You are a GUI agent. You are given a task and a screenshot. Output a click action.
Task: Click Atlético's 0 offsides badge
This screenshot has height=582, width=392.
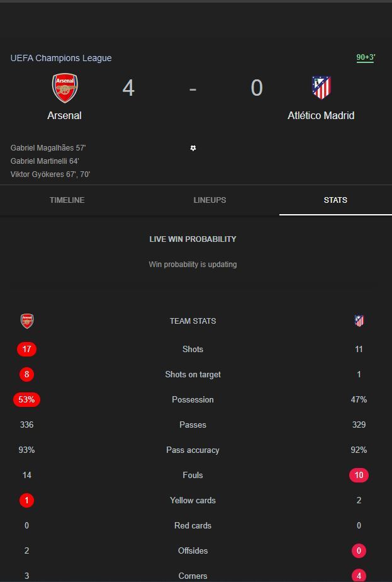[x=359, y=551]
